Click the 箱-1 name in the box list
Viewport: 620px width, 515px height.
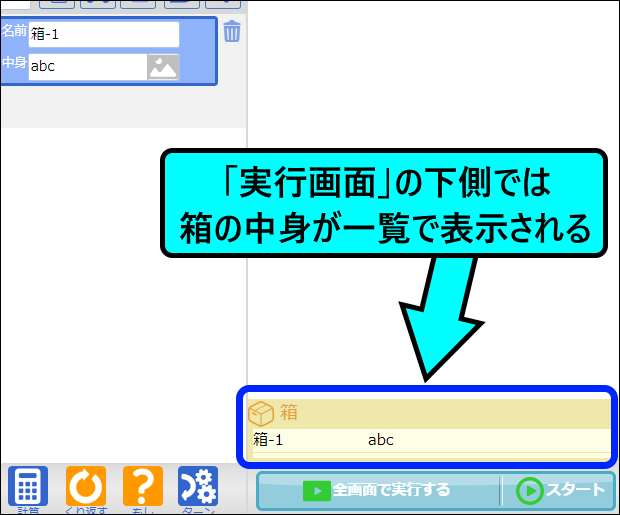[x=268, y=439]
